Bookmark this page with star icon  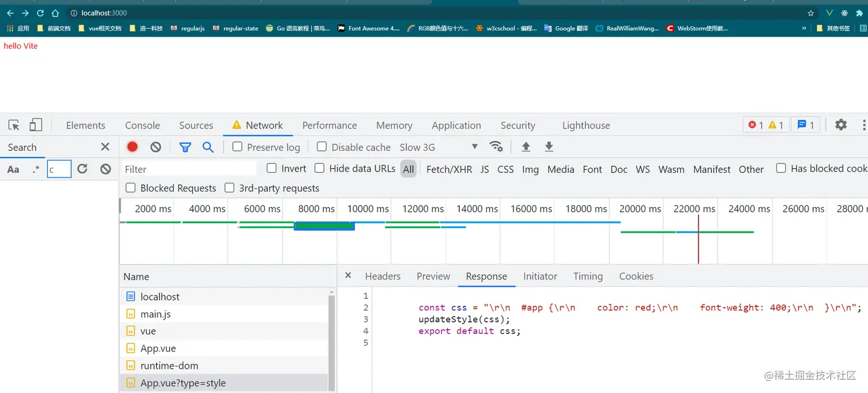(x=811, y=13)
